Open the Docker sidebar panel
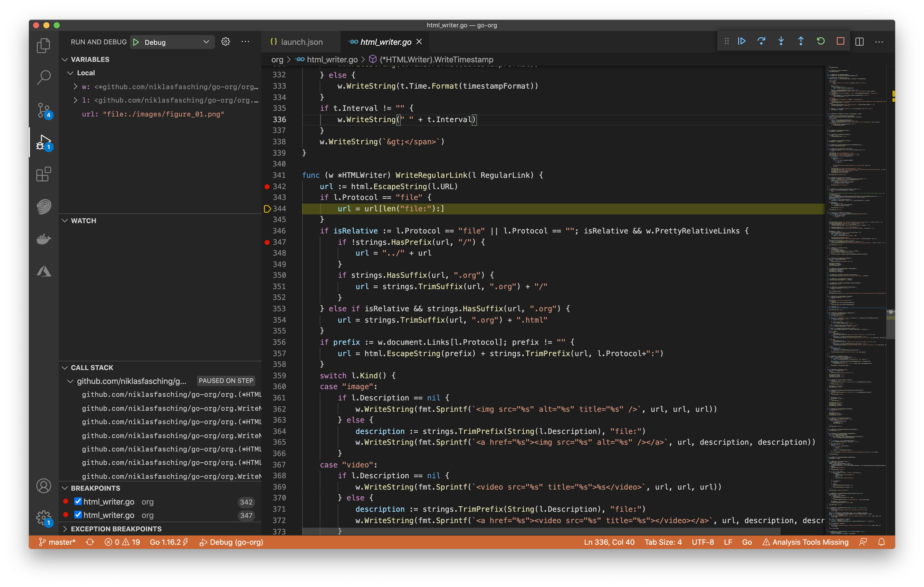Screen dimensions: 924x587 point(44,239)
